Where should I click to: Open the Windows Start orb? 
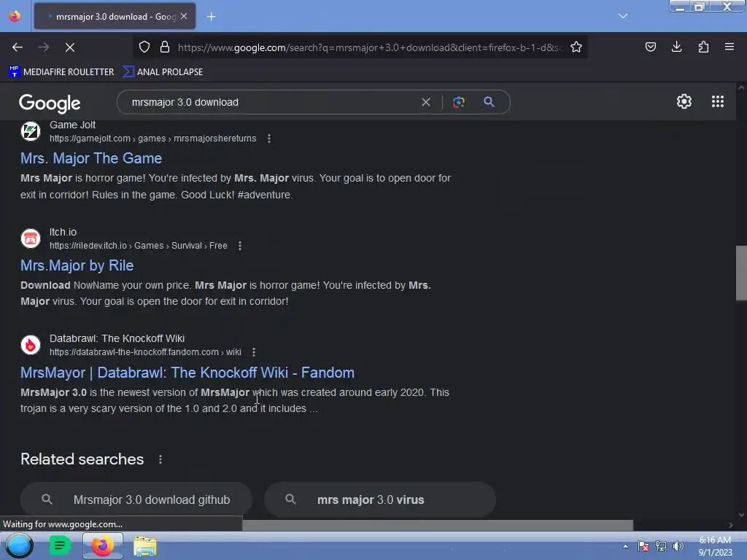19,545
